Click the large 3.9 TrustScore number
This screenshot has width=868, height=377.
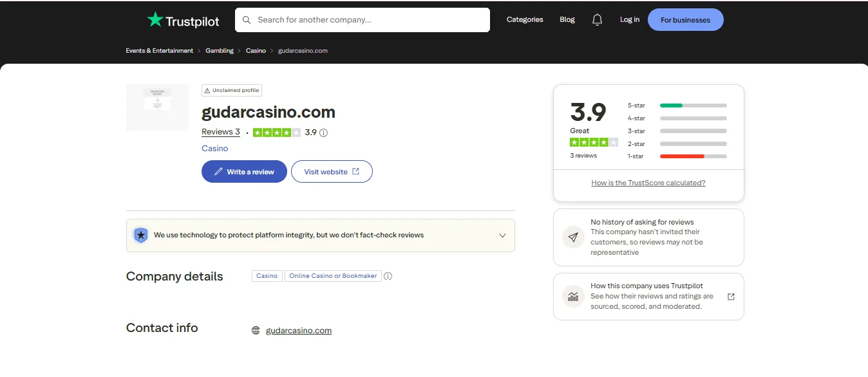pyautogui.click(x=588, y=113)
